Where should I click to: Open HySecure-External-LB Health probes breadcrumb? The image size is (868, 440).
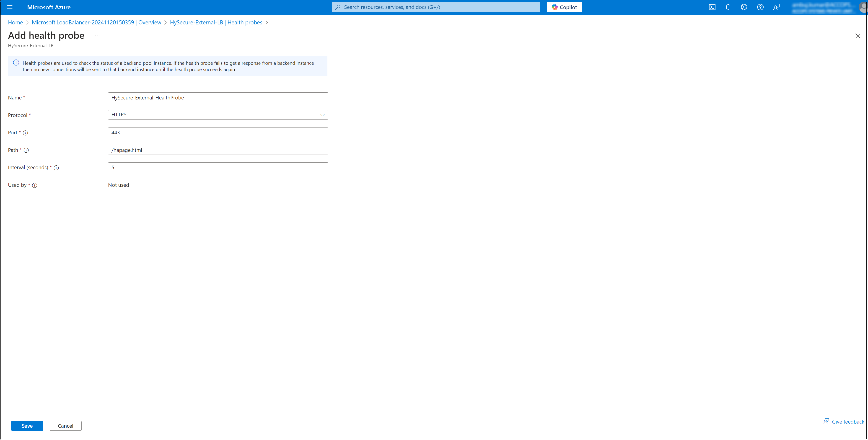[x=216, y=23]
